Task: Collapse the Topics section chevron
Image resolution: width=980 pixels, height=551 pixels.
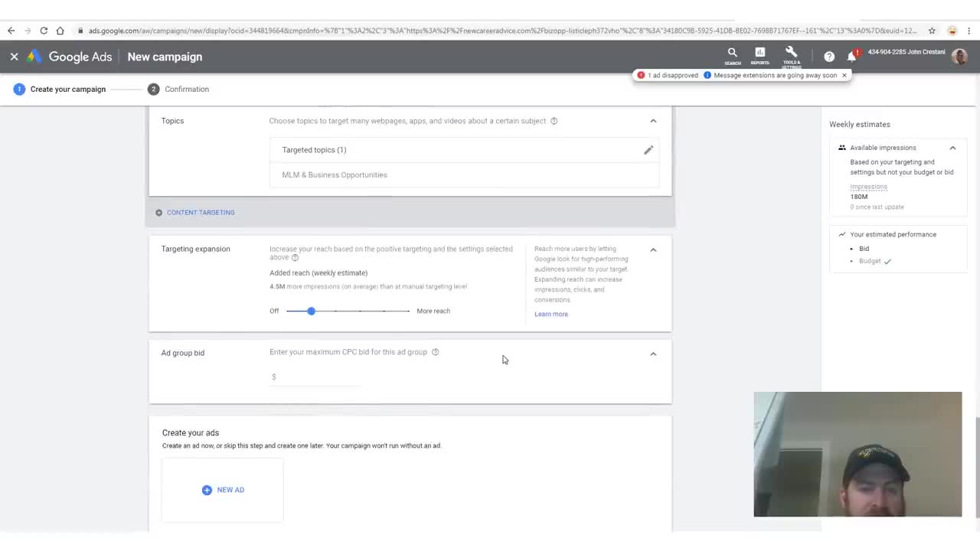Action: [653, 121]
